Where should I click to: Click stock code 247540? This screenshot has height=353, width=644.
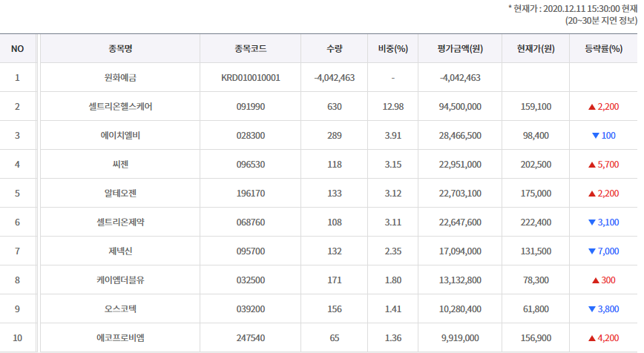tap(251, 338)
